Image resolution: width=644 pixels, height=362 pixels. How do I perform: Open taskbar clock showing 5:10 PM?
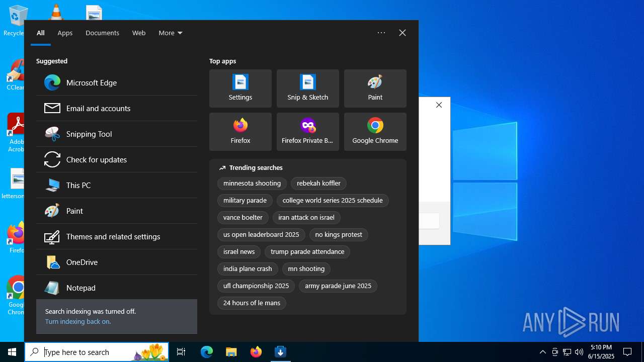point(601,352)
